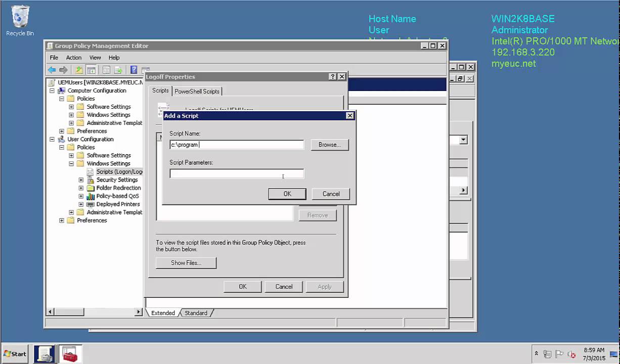Image resolution: width=620 pixels, height=364 pixels.
Task: Click the Script Parameters text field
Action: [x=236, y=174]
